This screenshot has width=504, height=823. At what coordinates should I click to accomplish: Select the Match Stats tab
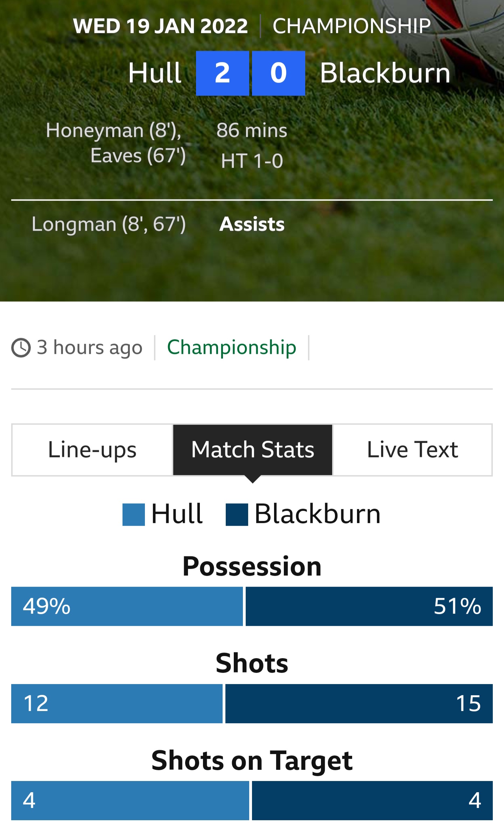252,450
